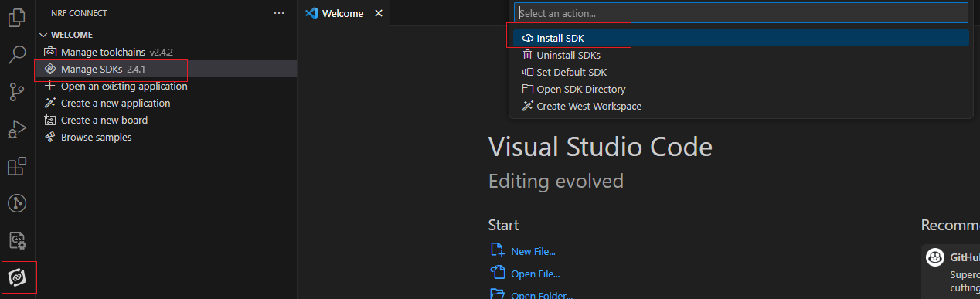Click the GitHub Copilot icon under Recommended
Image resolution: width=980 pixels, height=299 pixels.
click(x=934, y=258)
